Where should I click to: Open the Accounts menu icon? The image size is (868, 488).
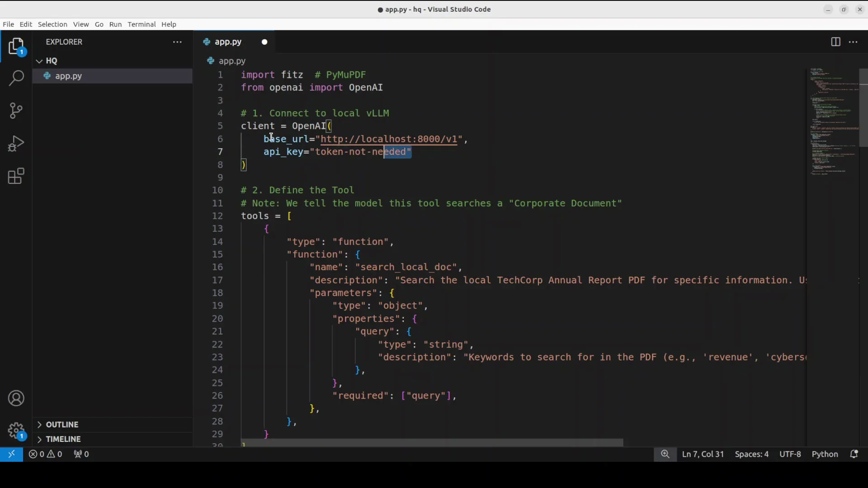click(16, 399)
